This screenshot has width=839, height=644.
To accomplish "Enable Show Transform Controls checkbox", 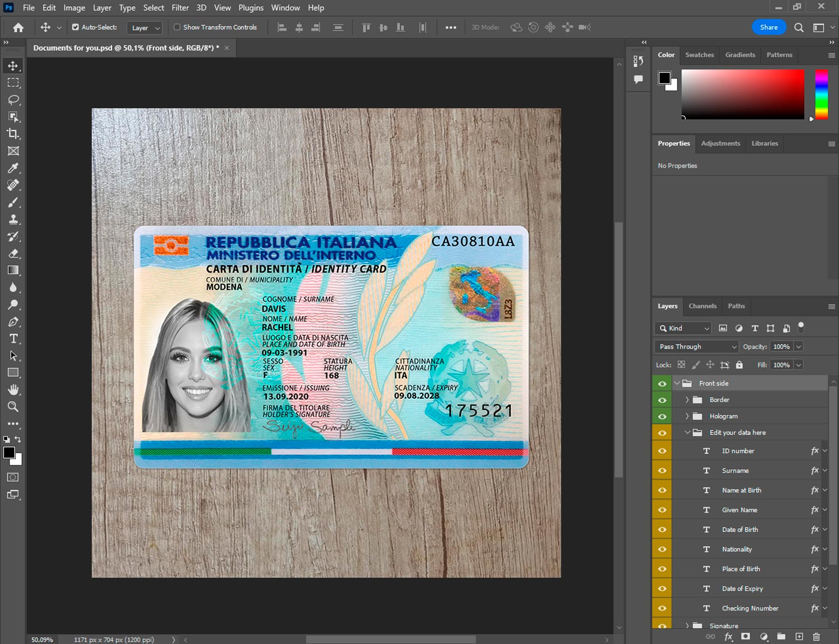I will (177, 27).
